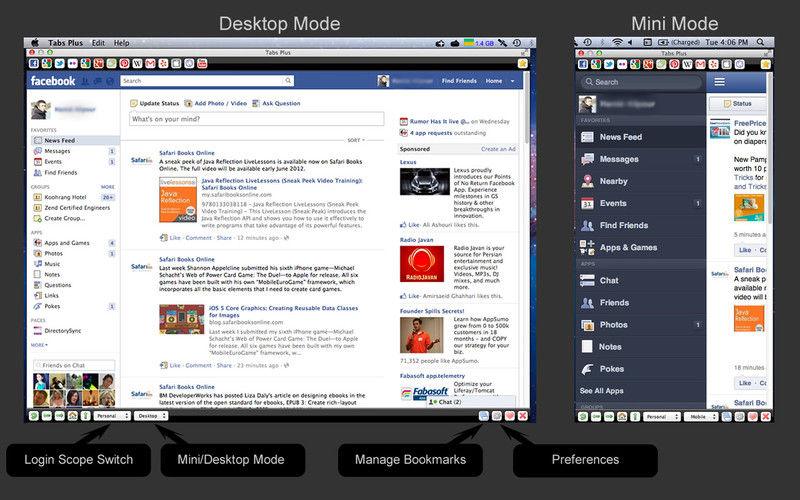Screen dimensions: 800x500
Task: Open the Twitter bookmark in Desktop Mode window
Action: click(x=60, y=63)
